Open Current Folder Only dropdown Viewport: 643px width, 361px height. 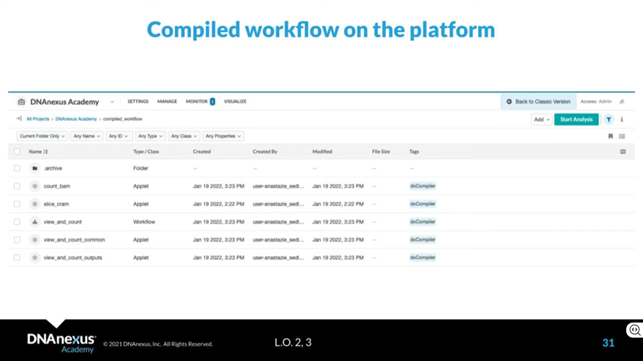click(42, 136)
